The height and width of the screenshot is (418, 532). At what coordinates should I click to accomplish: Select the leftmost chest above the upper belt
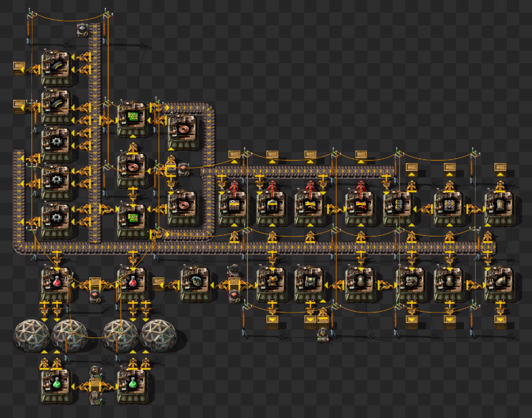234,156
